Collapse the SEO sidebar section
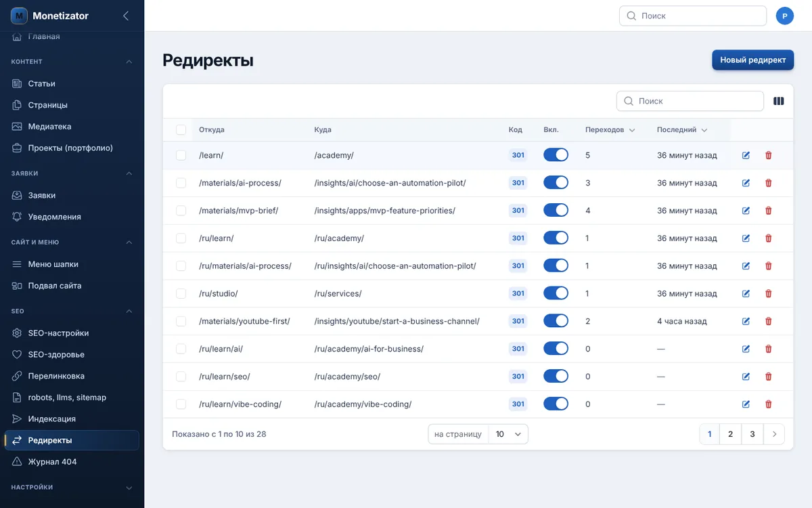Viewport: 812px width, 508px height. pos(129,312)
